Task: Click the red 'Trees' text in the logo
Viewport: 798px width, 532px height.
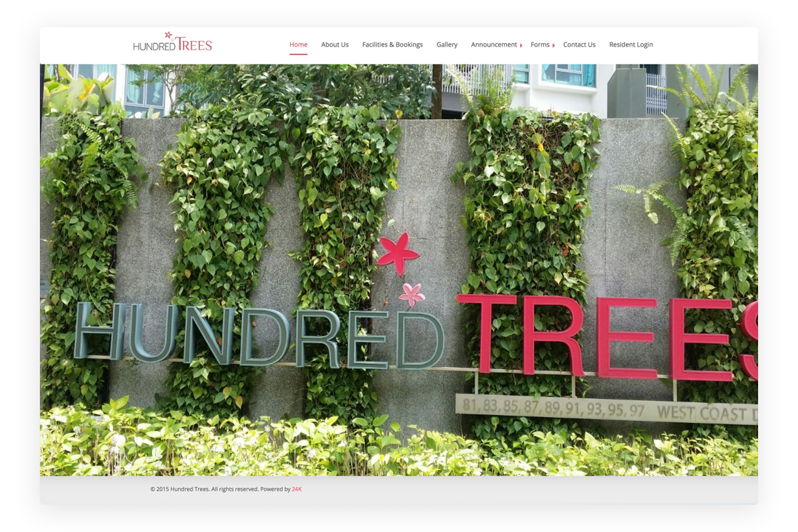Action: (x=195, y=45)
